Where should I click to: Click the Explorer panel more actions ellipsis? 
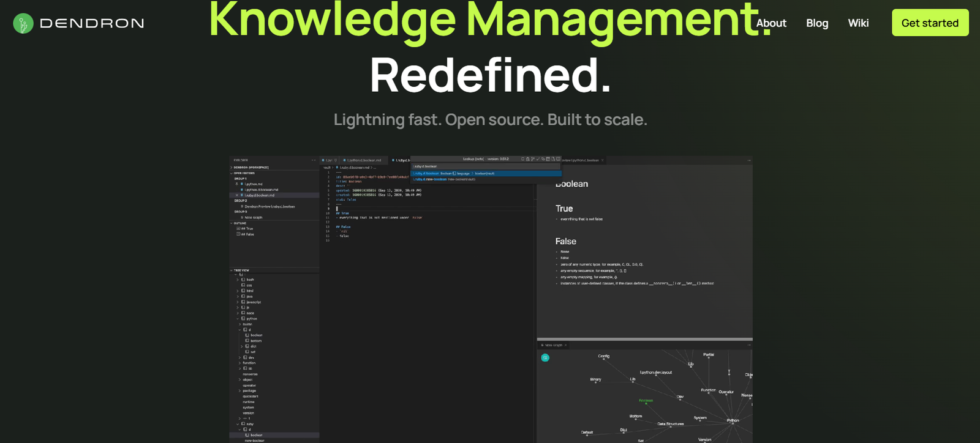point(314,160)
